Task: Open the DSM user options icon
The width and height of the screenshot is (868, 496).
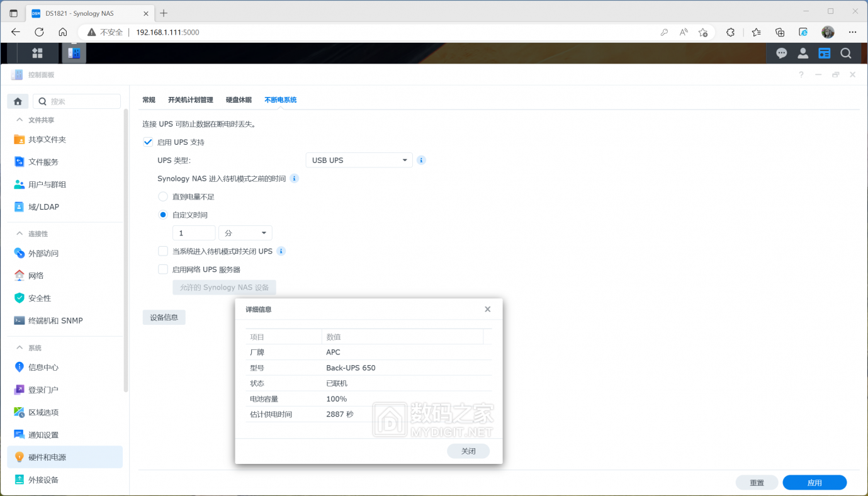Action: click(803, 54)
